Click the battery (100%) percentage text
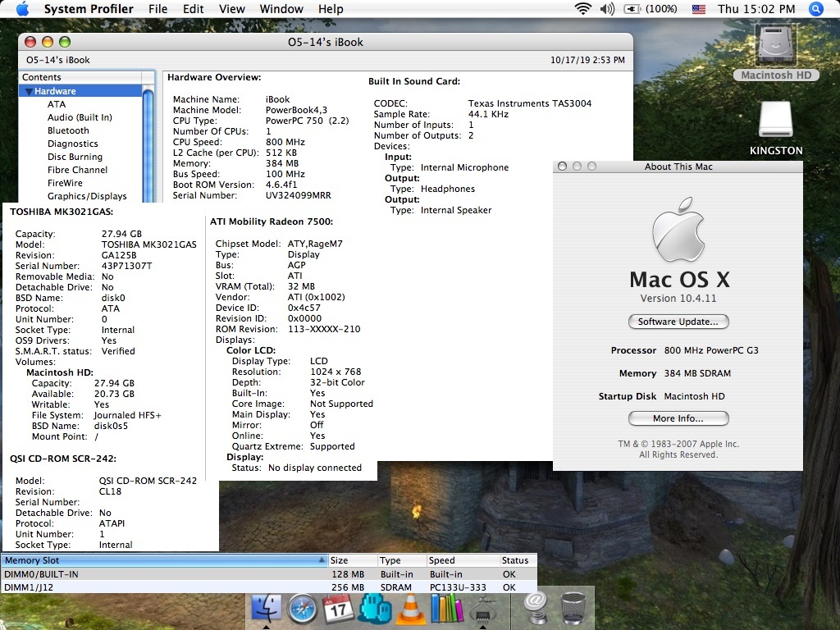The height and width of the screenshot is (630, 840). (x=661, y=9)
